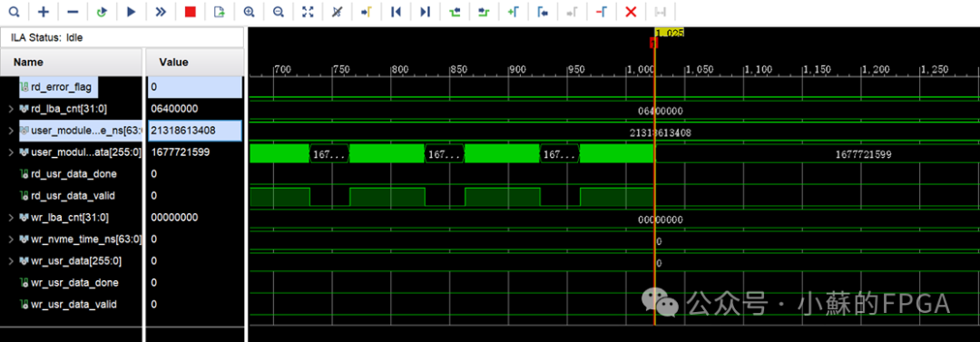This screenshot has width=980, height=342.
Task: Stop trigger with red square button
Action: click(190, 11)
